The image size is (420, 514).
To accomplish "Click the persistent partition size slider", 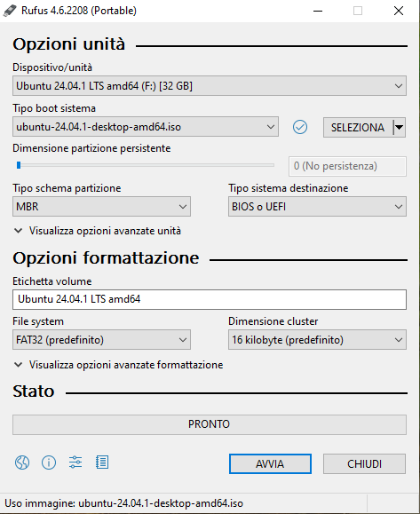I will pyautogui.click(x=146, y=165).
